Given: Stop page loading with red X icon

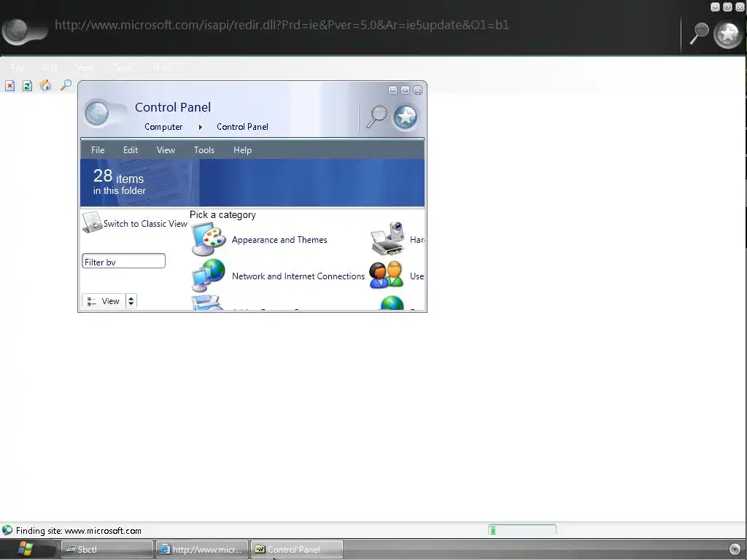Looking at the screenshot, I should pyautogui.click(x=10, y=86).
